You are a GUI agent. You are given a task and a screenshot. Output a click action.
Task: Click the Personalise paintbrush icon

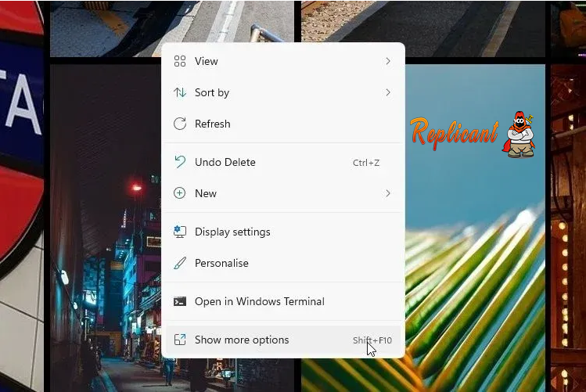tap(180, 263)
